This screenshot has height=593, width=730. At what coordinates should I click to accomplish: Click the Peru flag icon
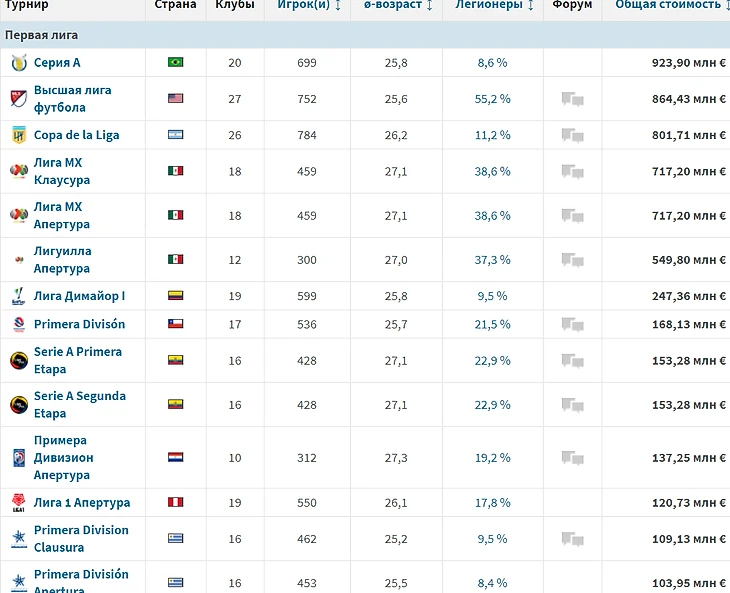click(x=176, y=502)
